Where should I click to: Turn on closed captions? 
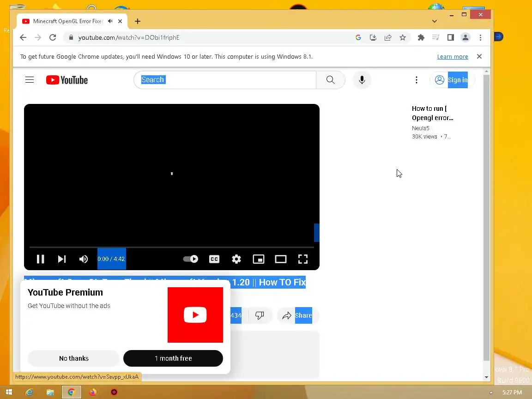[214, 259]
